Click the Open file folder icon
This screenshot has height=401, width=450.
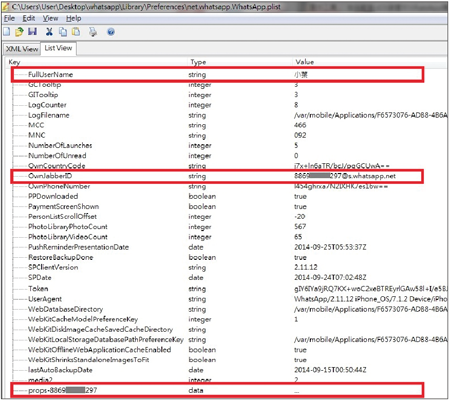[x=19, y=32]
